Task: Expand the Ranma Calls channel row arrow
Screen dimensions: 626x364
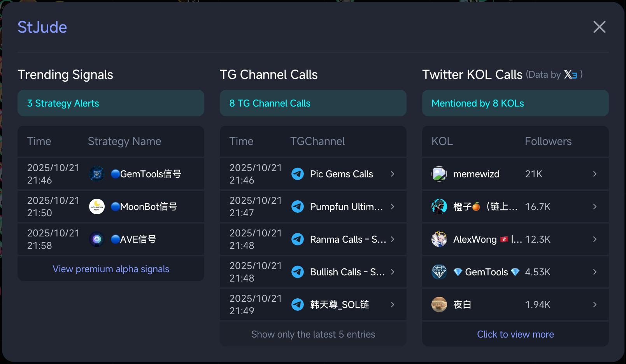Action: 393,239
